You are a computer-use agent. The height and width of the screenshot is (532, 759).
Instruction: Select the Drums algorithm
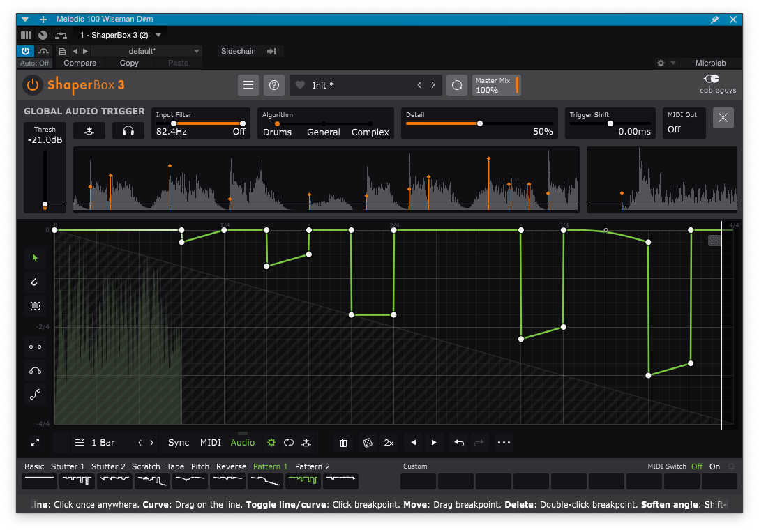[277, 132]
